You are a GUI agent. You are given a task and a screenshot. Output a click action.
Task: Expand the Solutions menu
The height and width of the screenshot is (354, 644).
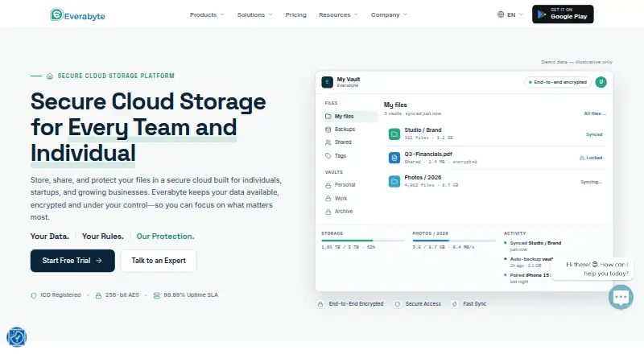pos(254,14)
